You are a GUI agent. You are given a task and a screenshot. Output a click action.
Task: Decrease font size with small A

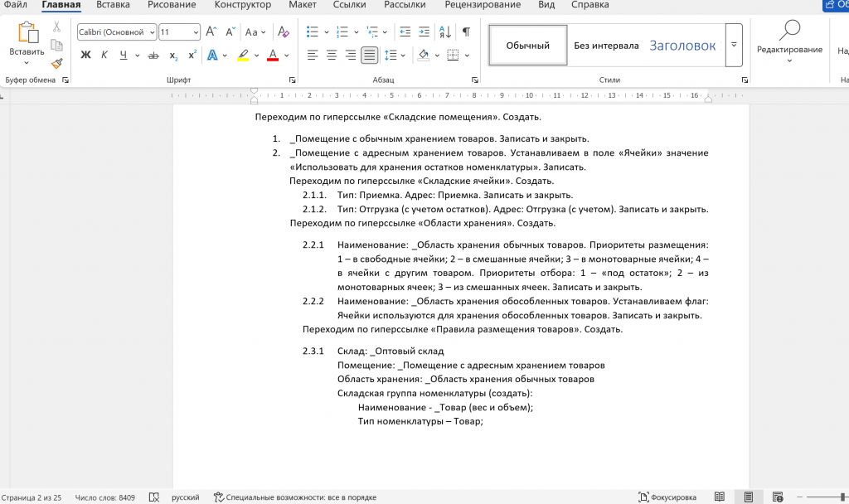tap(230, 32)
